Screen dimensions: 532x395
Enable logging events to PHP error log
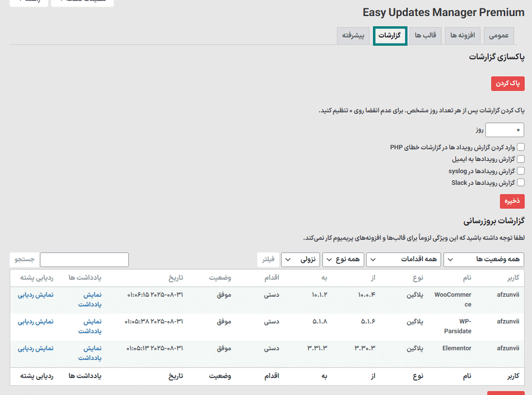tap(521, 147)
